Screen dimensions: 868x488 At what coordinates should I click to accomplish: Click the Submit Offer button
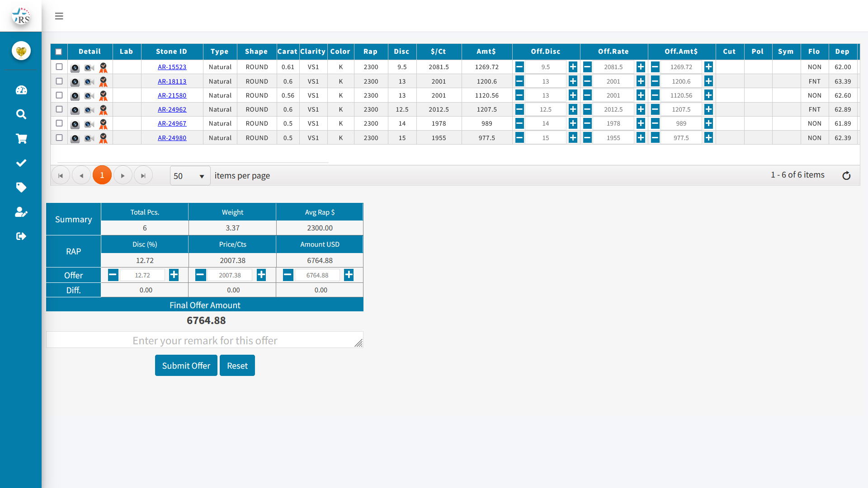tap(186, 366)
